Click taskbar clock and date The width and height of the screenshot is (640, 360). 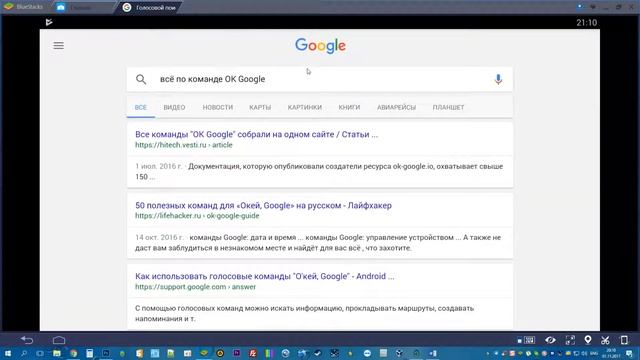click(x=611, y=353)
